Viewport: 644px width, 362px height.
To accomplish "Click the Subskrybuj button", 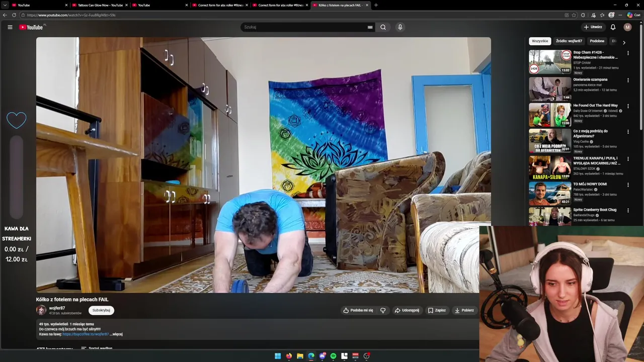I will [101, 310].
